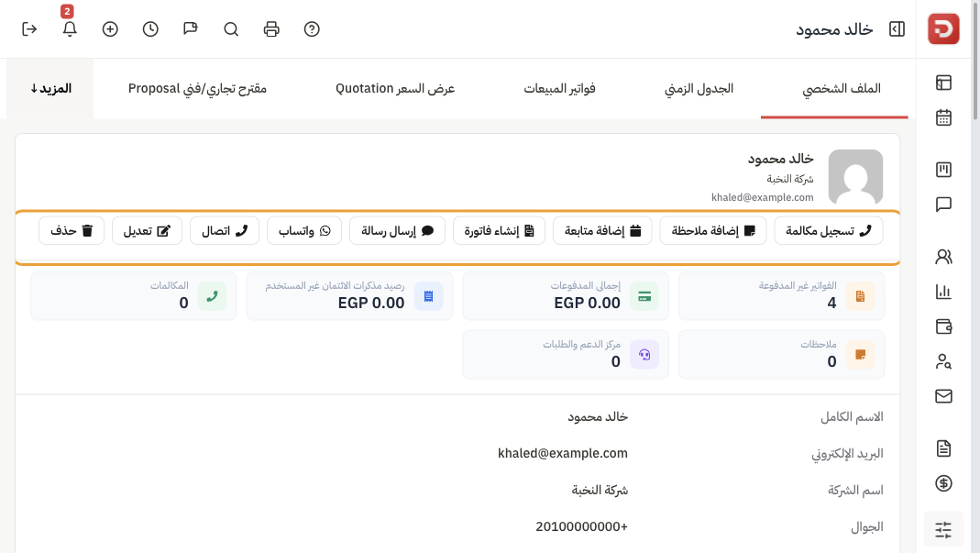Click إضافة ملاحظة button

click(x=713, y=231)
